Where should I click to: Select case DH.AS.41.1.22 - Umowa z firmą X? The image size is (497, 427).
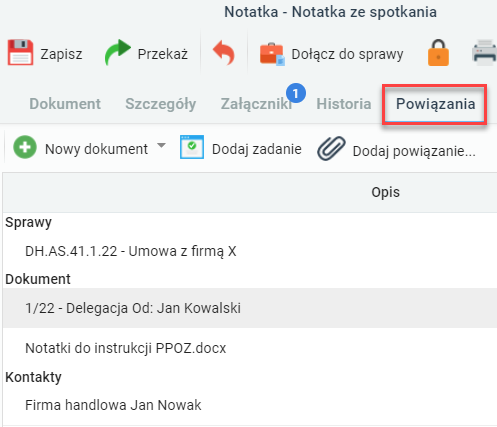point(131,251)
